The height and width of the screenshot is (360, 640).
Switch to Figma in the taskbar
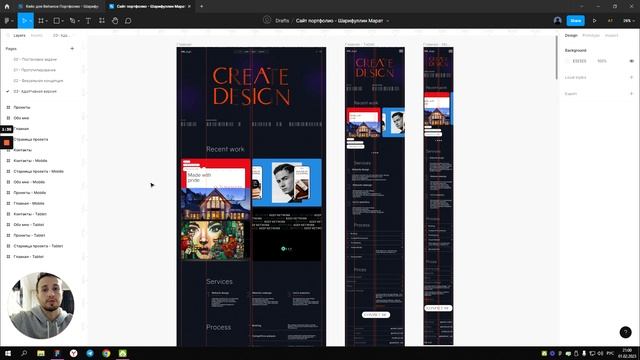pyautogui.click(x=57, y=353)
